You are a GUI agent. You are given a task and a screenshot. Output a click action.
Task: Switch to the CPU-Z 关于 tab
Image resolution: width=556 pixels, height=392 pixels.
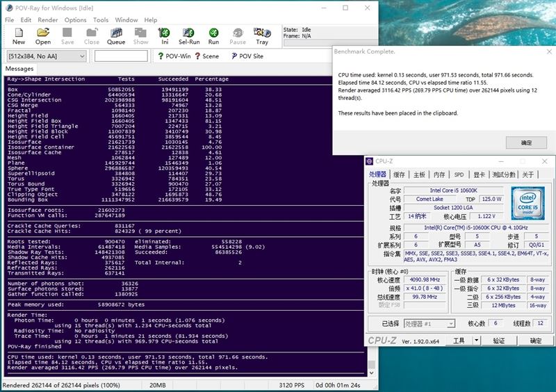(528, 174)
